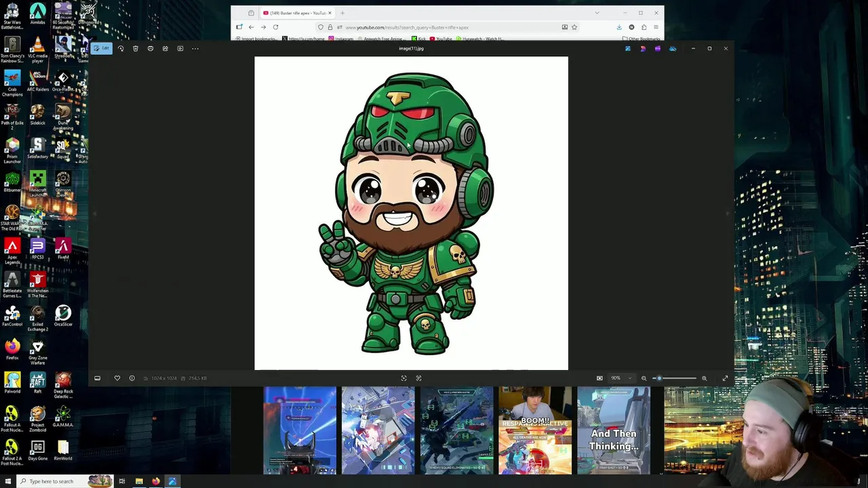868x488 pixels.
Task: Open the Apex Legends desktop shortcut
Action: click(12, 251)
